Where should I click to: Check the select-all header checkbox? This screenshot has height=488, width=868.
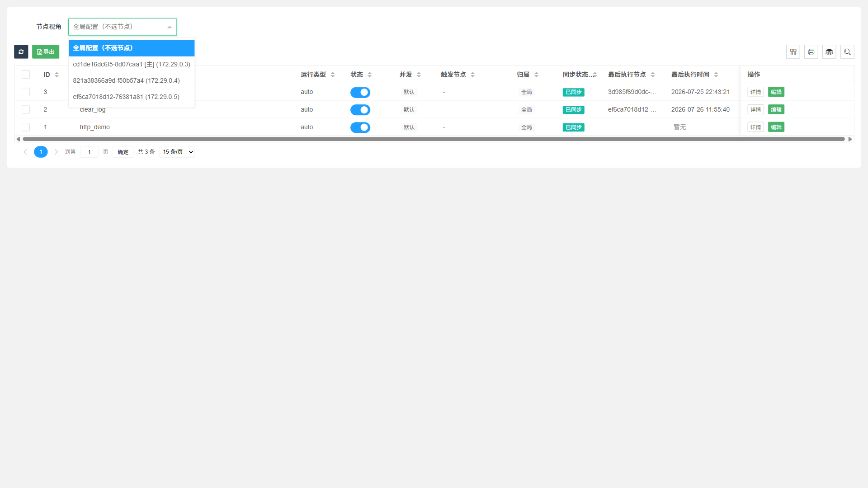(x=26, y=75)
